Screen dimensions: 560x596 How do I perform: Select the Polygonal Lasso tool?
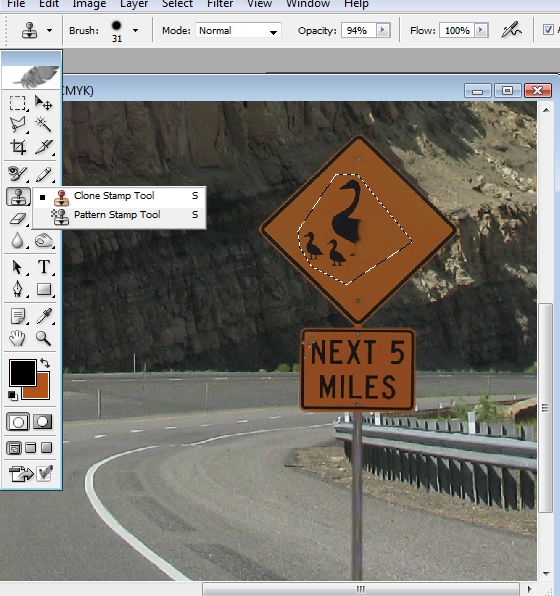pos(17,124)
